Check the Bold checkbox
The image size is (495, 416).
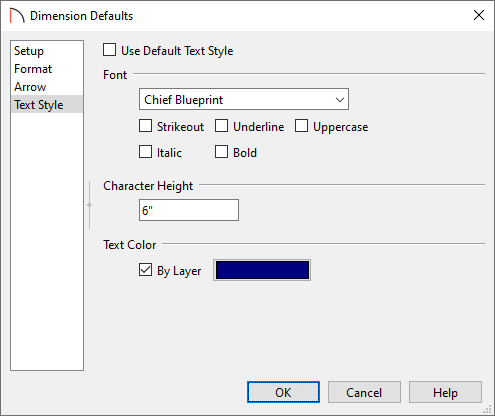(221, 152)
